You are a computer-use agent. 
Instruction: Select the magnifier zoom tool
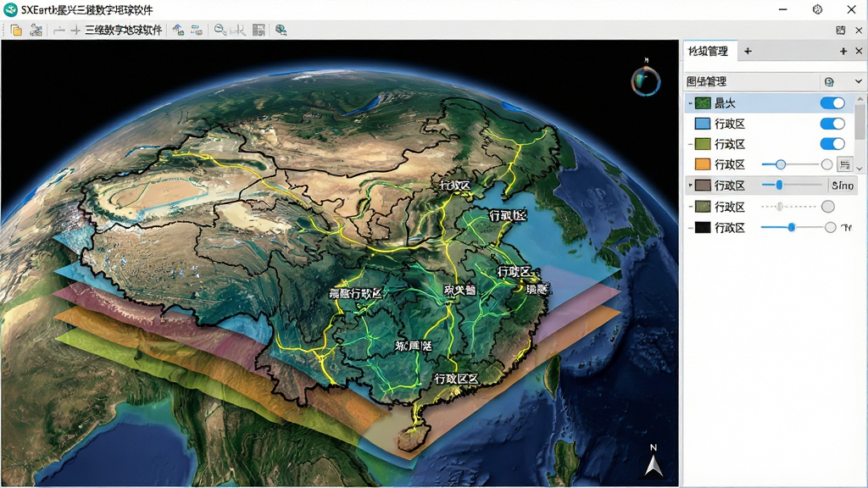coord(220,30)
